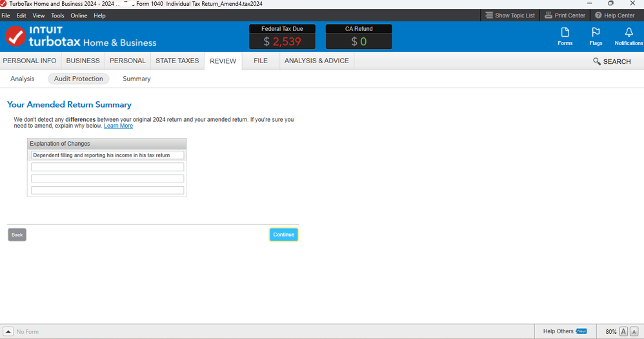Viewport: 644px width, 339px height.
Task: Minimize the TurboTax window
Action: point(589,4)
